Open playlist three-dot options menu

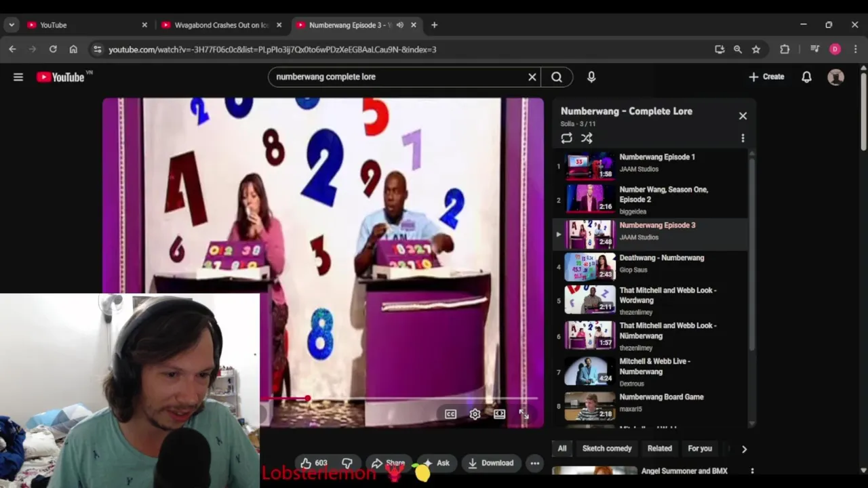pos(743,138)
